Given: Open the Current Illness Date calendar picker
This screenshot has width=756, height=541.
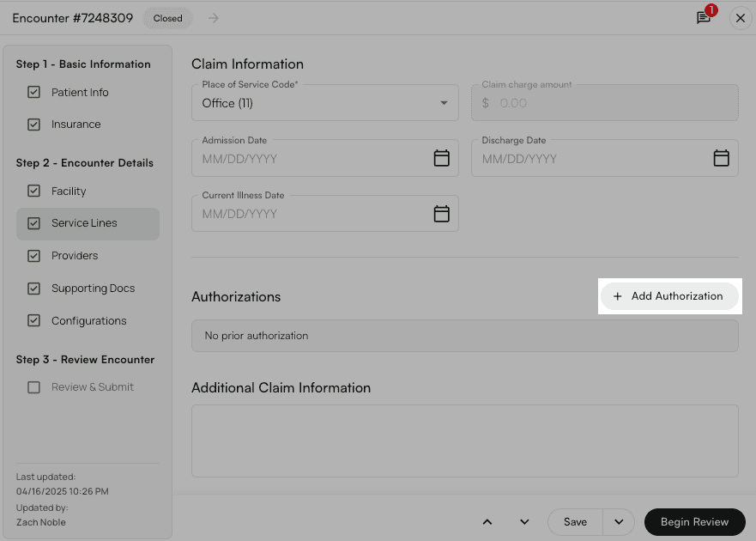Looking at the screenshot, I should (x=441, y=214).
